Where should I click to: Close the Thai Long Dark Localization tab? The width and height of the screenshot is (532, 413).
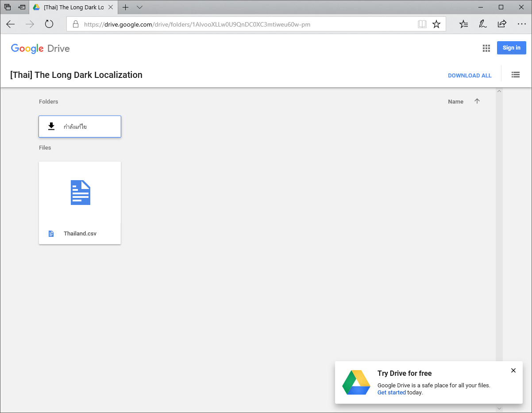click(111, 7)
